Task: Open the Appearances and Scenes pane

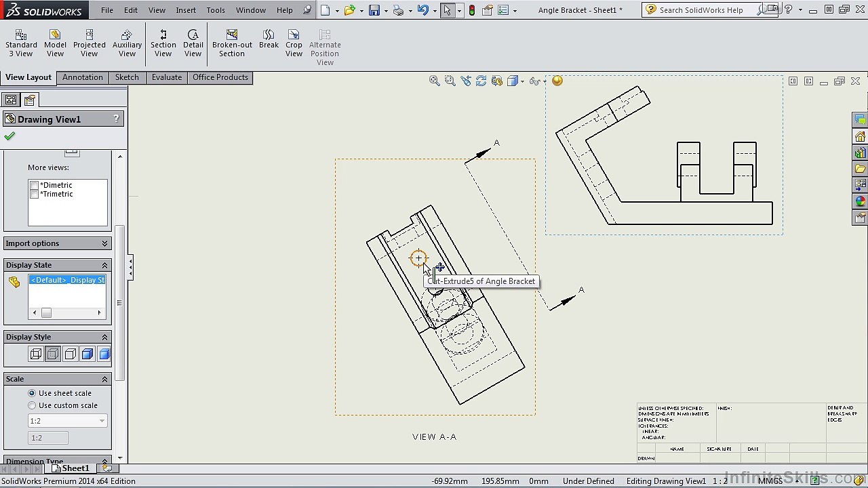Action: tap(860, 201)
